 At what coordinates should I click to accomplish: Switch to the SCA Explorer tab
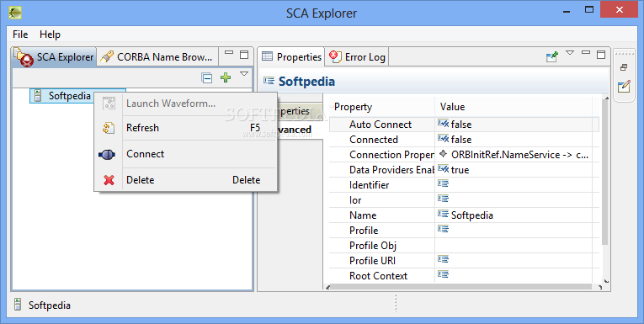55,57
